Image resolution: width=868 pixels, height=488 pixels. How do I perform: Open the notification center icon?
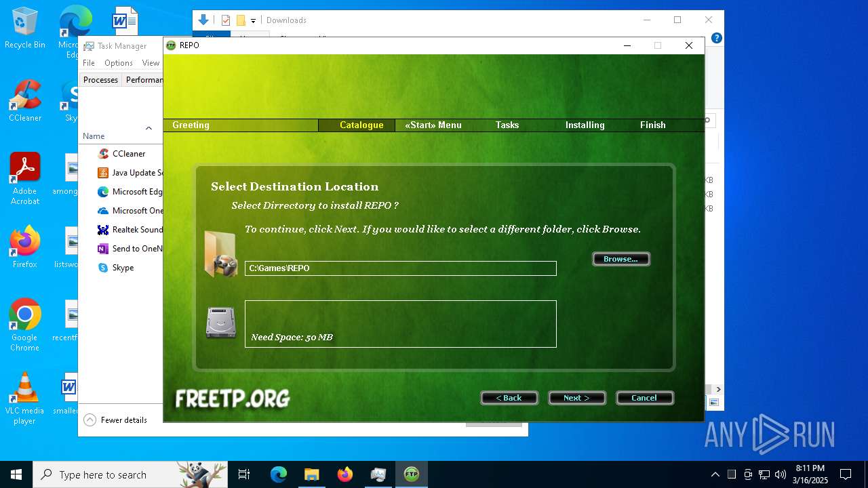point(846,474)
